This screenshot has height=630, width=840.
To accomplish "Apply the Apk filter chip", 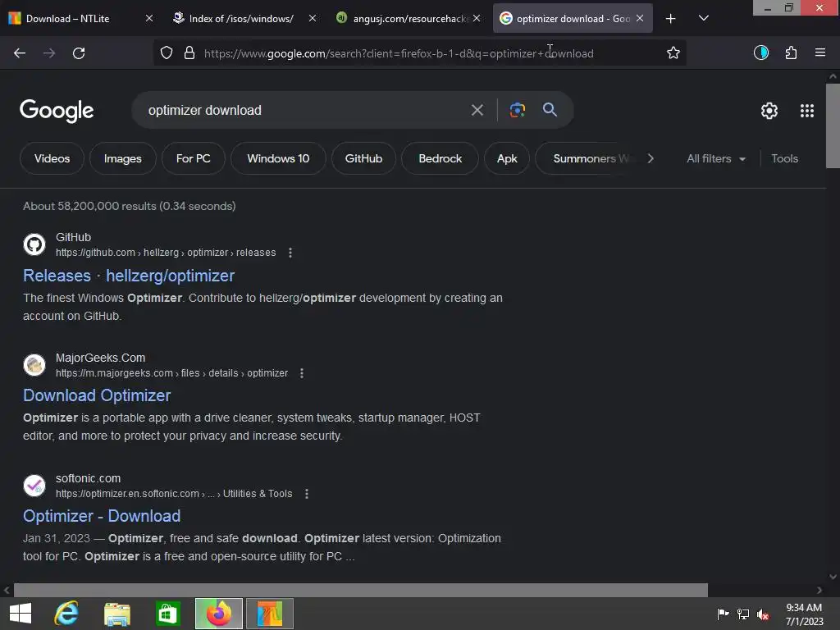I will [507, 158].
